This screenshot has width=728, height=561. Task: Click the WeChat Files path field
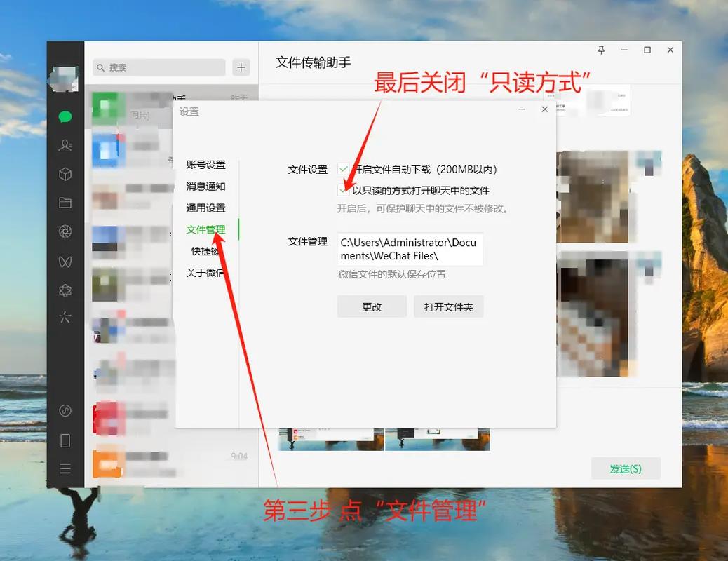[411, 249]
